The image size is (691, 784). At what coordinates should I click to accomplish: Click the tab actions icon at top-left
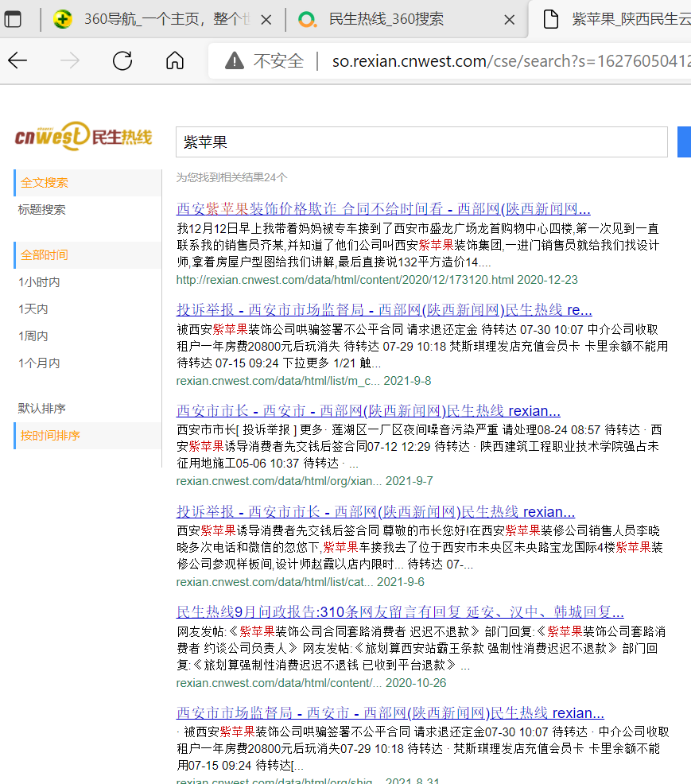tap(14, 19)
